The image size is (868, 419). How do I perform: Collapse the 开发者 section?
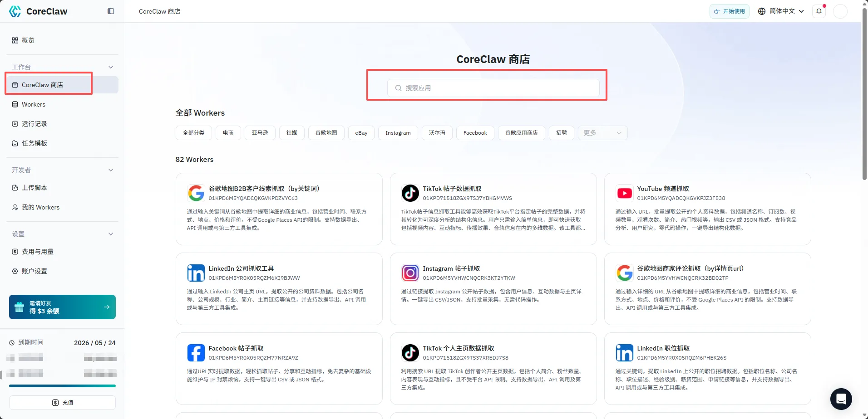[x=111, y=170]
